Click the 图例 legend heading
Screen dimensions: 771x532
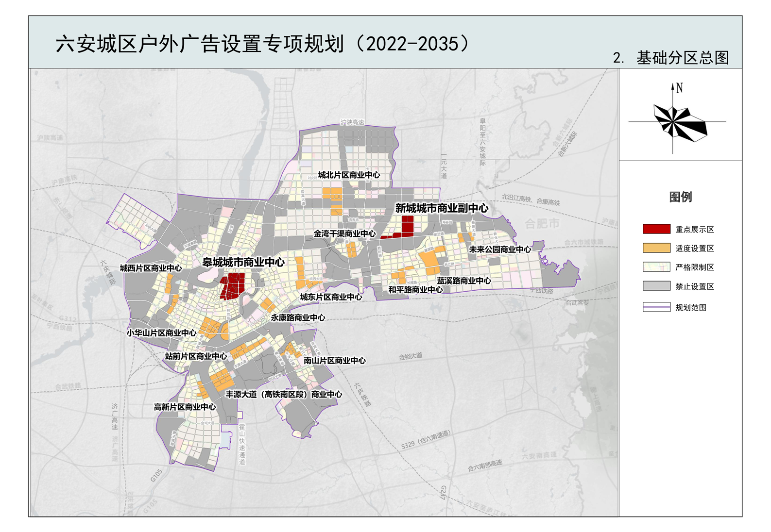(680, 197)
